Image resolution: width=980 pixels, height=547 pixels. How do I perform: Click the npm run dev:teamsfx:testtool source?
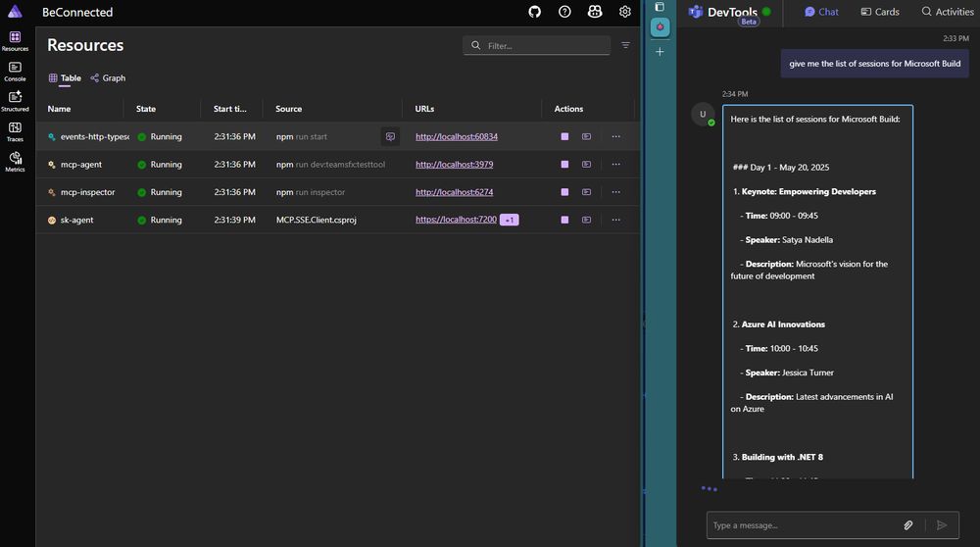pos(330,165)
